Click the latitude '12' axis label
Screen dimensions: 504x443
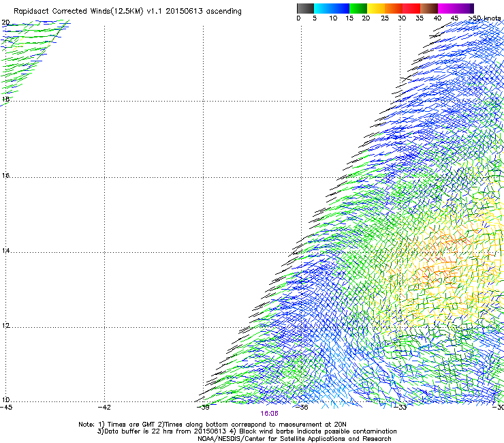5,326
